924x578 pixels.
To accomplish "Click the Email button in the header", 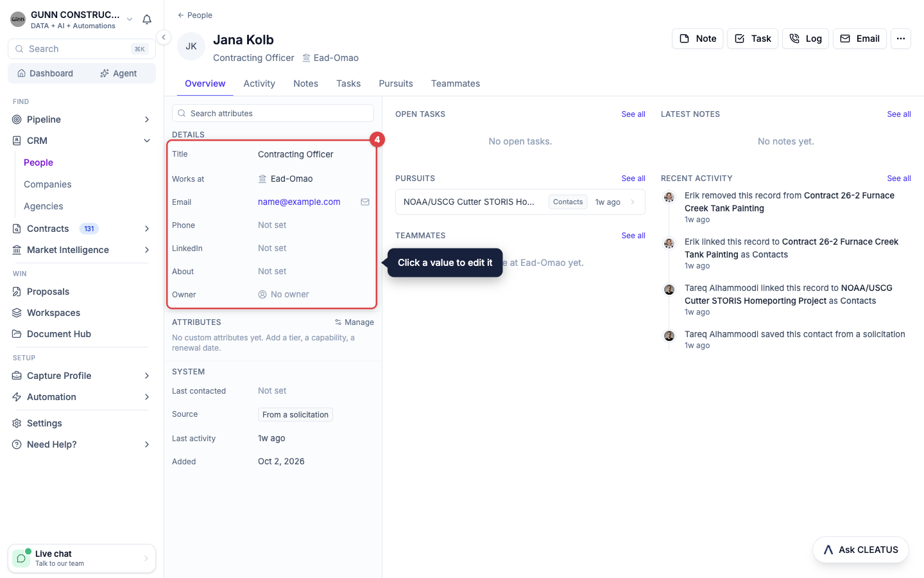I will tap(860, 39).
